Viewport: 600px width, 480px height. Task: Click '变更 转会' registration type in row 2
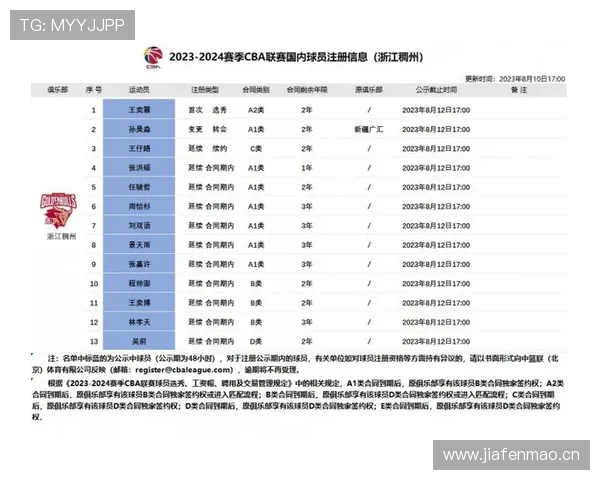pyautogui.click(x=207, y=129)
